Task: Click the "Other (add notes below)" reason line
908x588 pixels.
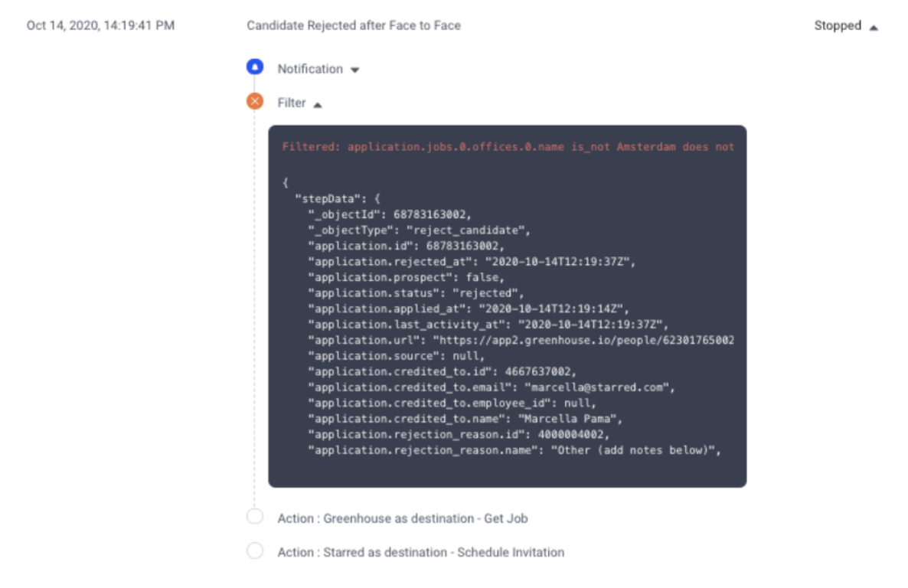Action: tap(514, 450)
